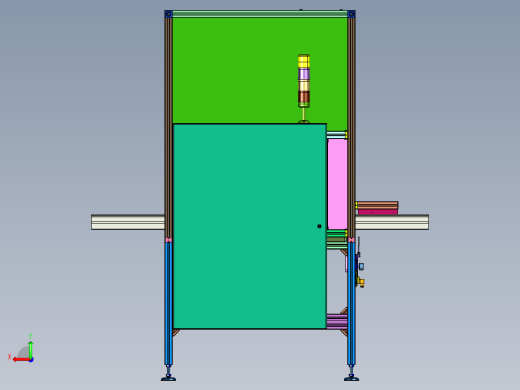The image size is (520, 390).
Task: Select the top horizontal frame beam
Action: [x=260, y=14]
